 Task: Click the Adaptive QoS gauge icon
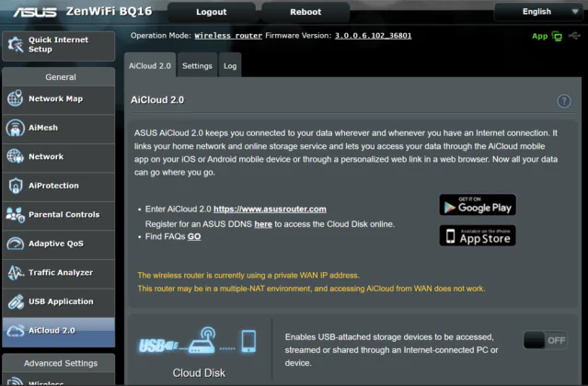tap(15, 244)
